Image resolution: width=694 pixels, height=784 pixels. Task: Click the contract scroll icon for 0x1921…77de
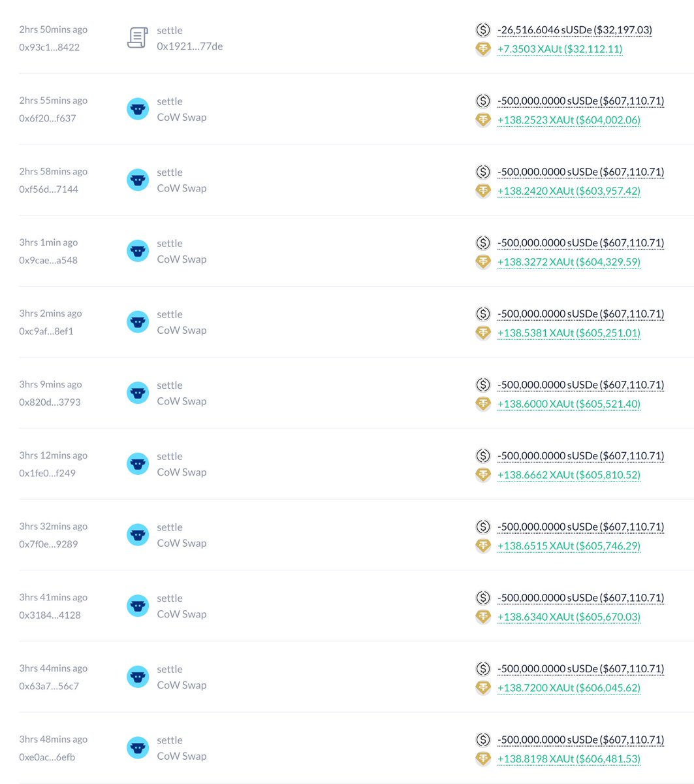[137, 38]
